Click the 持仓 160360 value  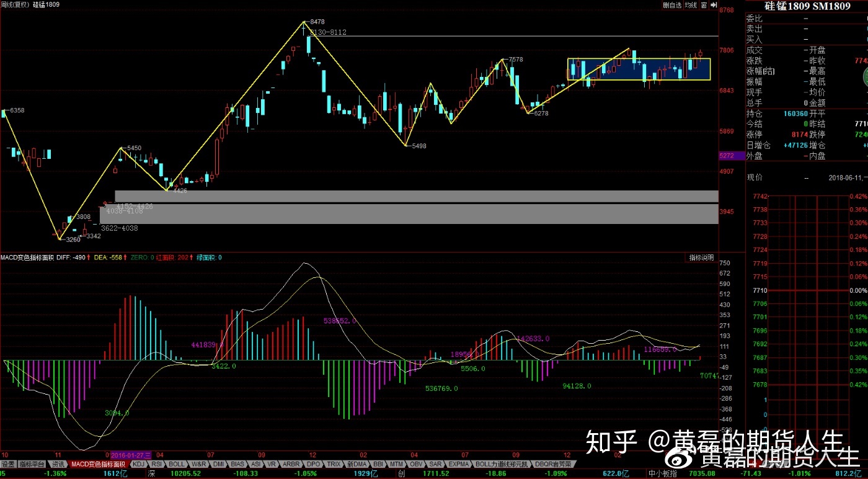pos(795,114)
